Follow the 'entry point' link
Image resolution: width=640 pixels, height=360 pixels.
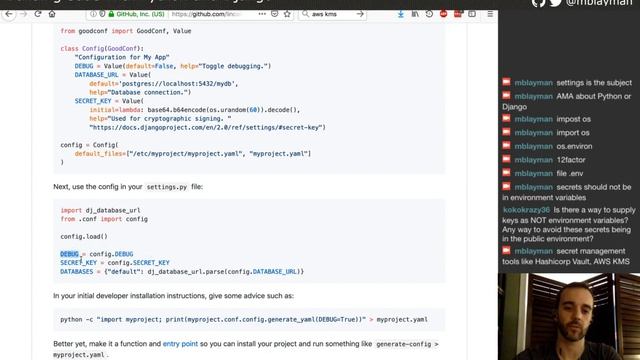tap(180, 344)
